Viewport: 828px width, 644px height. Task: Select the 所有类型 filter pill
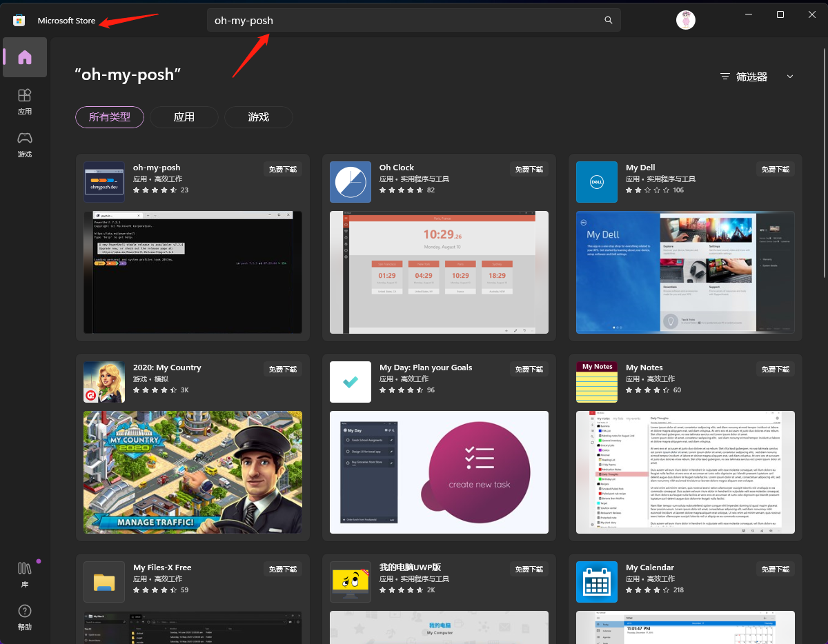(109, 117)
